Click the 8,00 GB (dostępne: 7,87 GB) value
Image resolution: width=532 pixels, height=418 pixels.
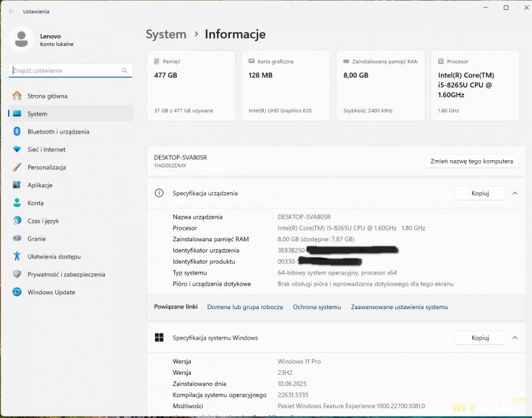coord(316,239)
